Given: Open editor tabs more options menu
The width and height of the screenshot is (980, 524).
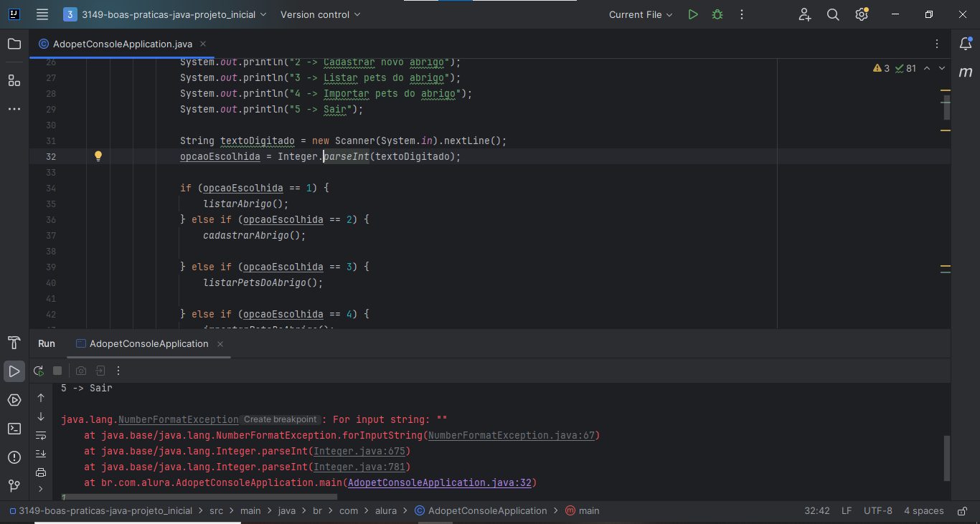Looking at the screenshot, I should [x=937, y=44].
